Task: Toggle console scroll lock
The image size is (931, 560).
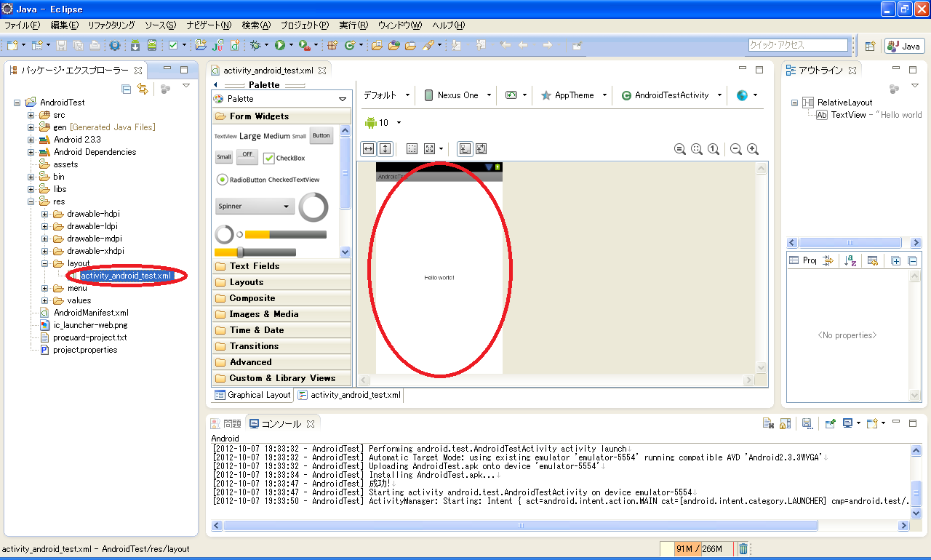Action: click(x=785, y=423)
